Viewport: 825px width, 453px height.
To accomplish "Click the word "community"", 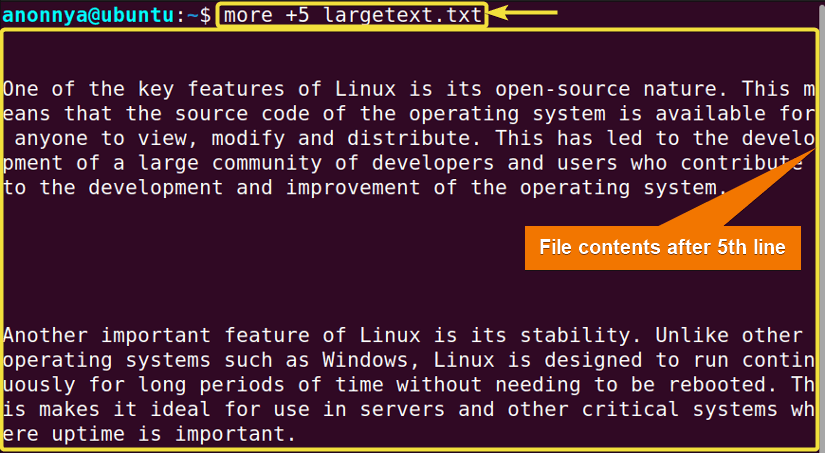I will coord(267,164).
